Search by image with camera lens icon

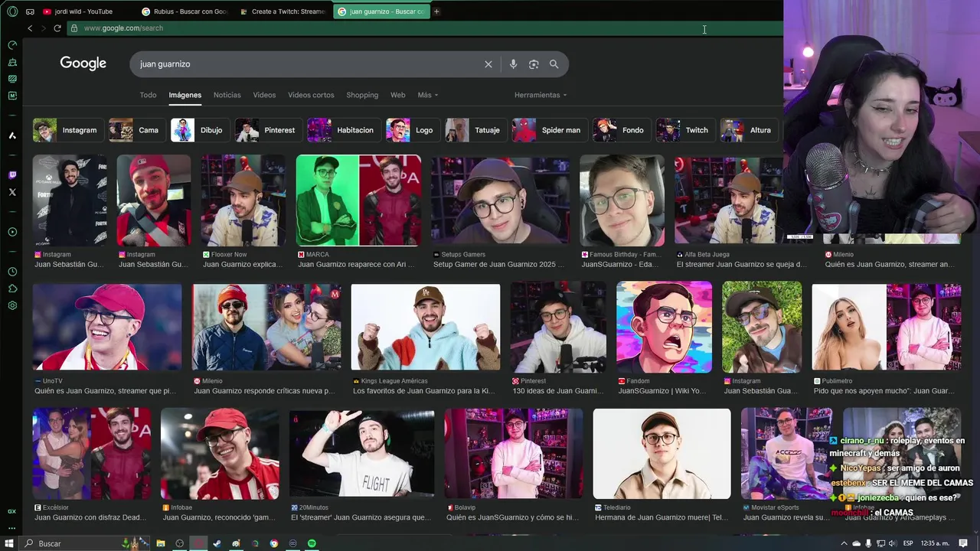(534, 64)
